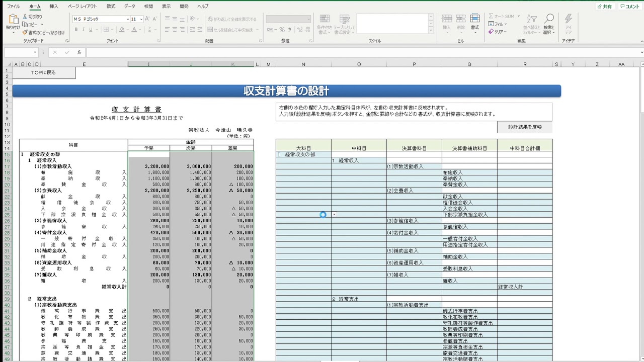644x362 pixels.
Task: Click the cell dropdown arrow beside 下部宗派負担金収入 row
Action: click(x=334, y=215)
